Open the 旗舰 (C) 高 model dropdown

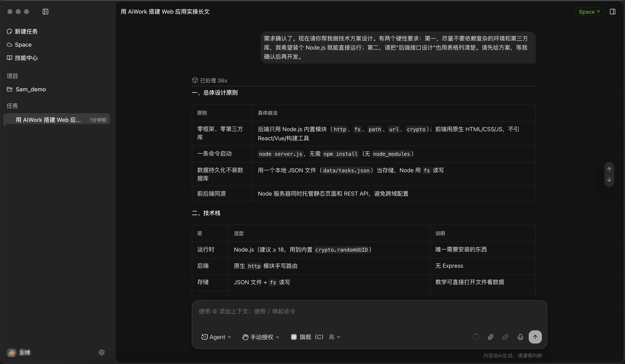point(315,337)
